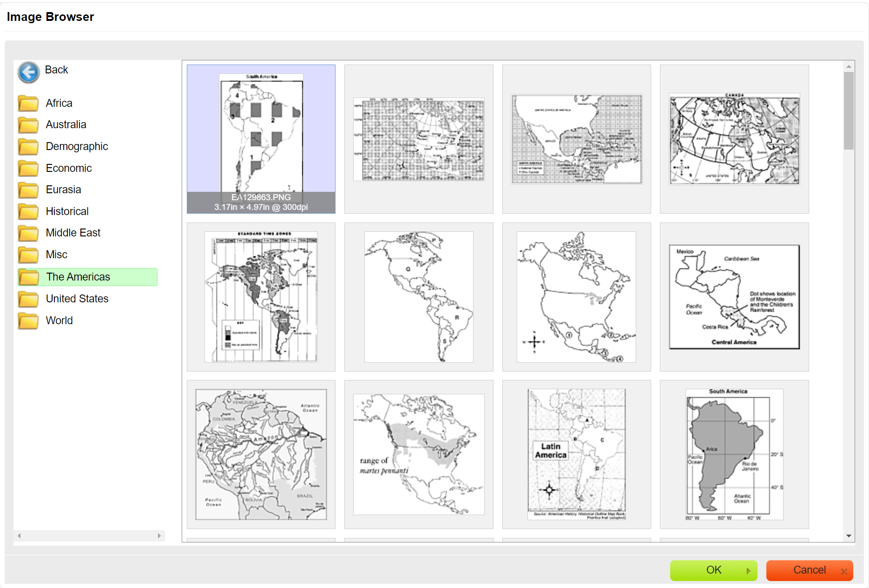Click the Historical folder icon
Image resolution: width=869 pixels, height=588 pixels.
tap(28, 211)
